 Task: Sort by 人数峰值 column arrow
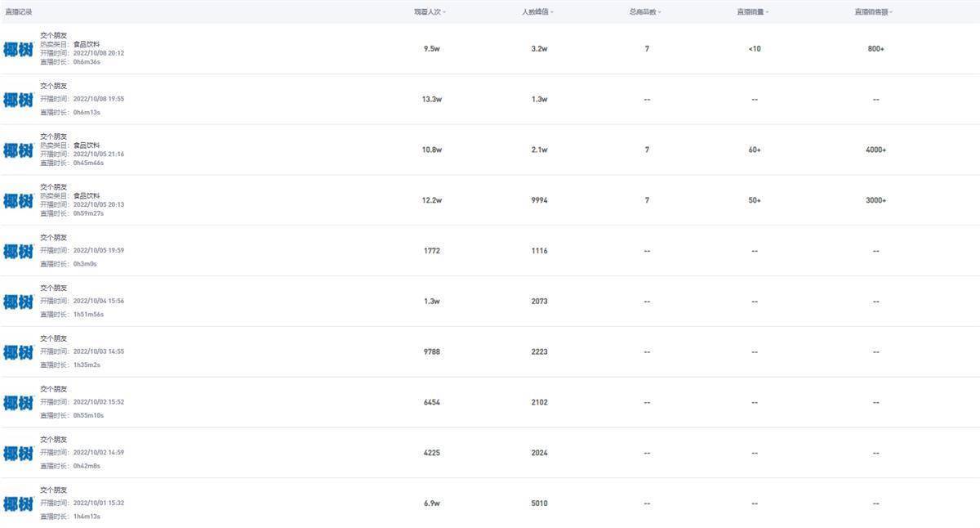(x=552, y=12)
